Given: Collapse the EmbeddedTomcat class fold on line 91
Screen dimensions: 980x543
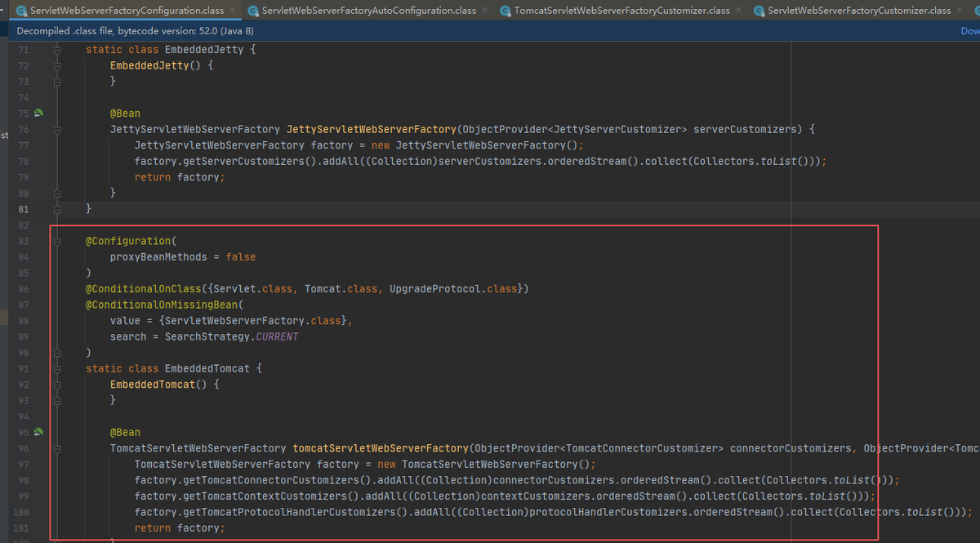Looking at the screenshot, I should 57,368.
